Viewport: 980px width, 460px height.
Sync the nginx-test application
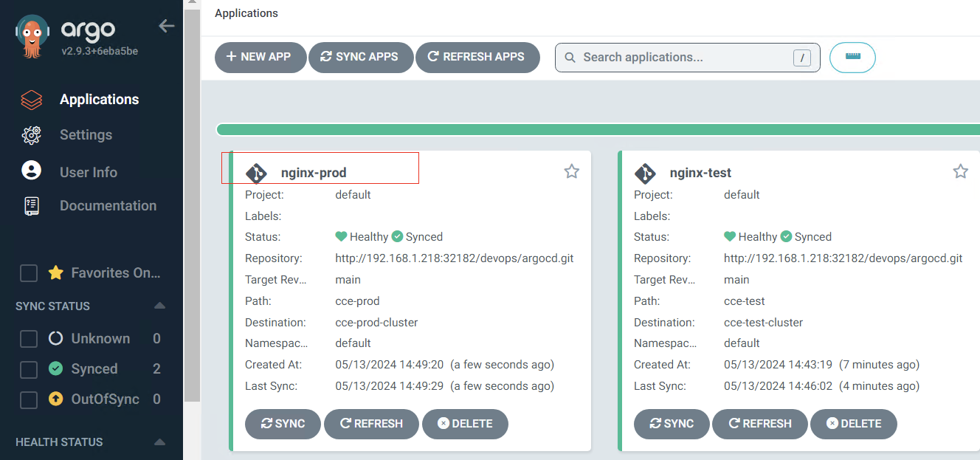672,424
